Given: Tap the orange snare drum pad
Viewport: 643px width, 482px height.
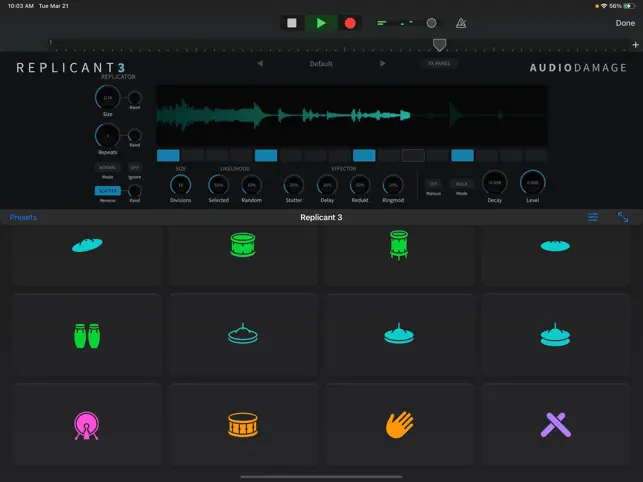Looking at the screenshot, I should (x=243, y=425).
